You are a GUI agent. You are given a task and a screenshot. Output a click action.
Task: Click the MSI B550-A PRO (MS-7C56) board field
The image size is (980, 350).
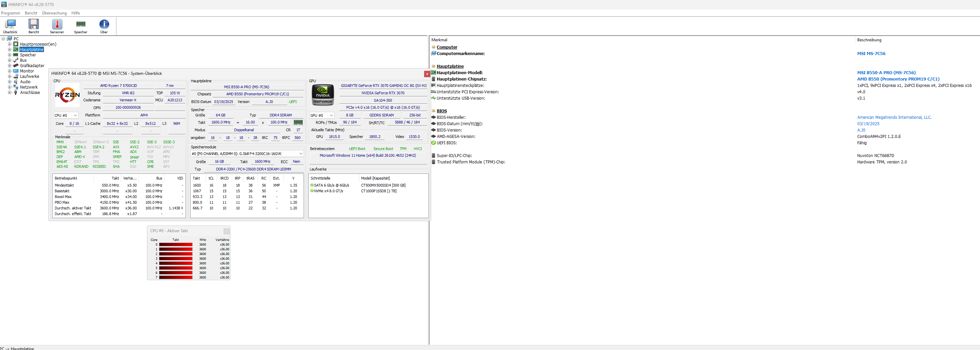[x=247, y=87]
